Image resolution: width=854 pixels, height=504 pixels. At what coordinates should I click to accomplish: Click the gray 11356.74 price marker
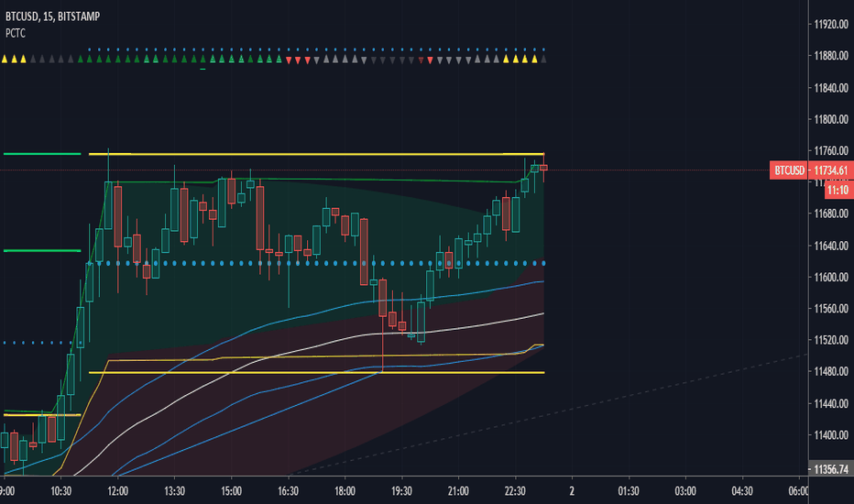tap(830, 469)
